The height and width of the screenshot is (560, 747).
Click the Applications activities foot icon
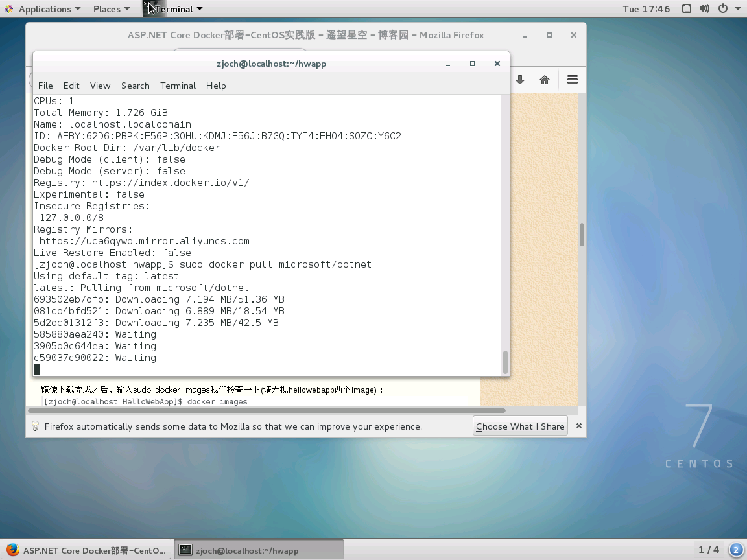point(8,9)
